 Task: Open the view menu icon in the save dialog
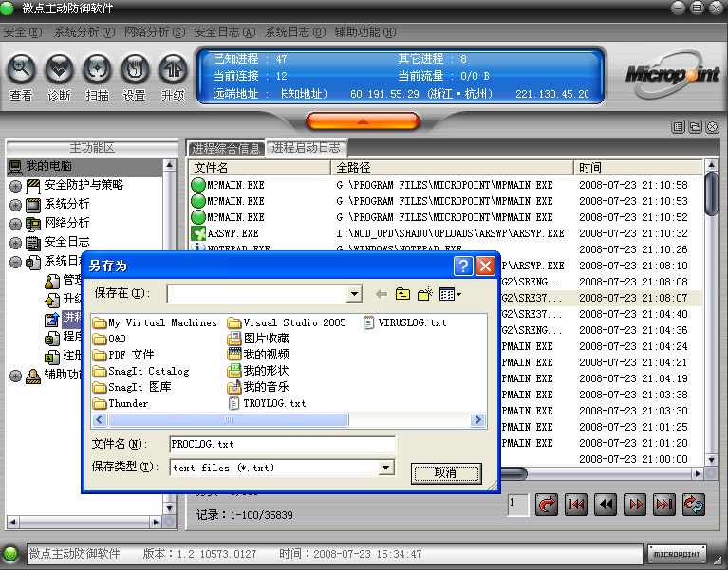click(x=450, y=294)
